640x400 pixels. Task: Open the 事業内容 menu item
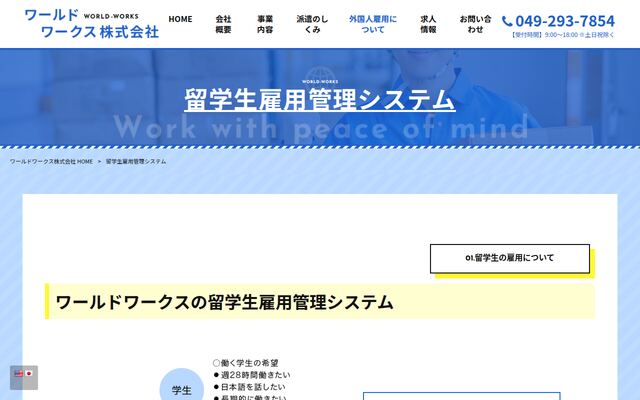click(x=265, y=24)
